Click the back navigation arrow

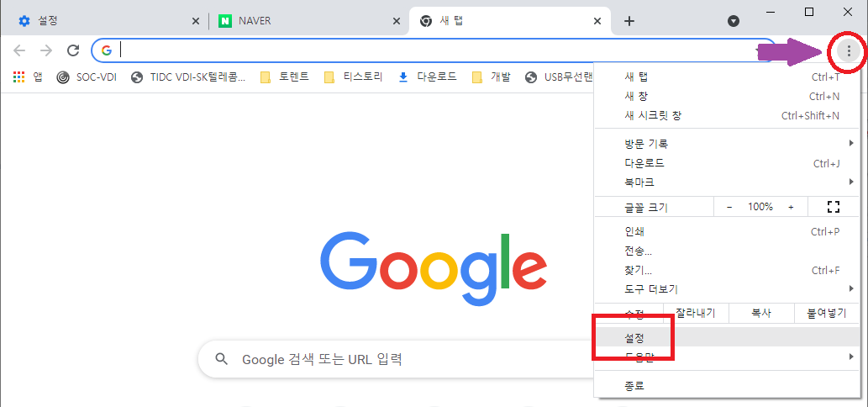(x=19, y=51)
